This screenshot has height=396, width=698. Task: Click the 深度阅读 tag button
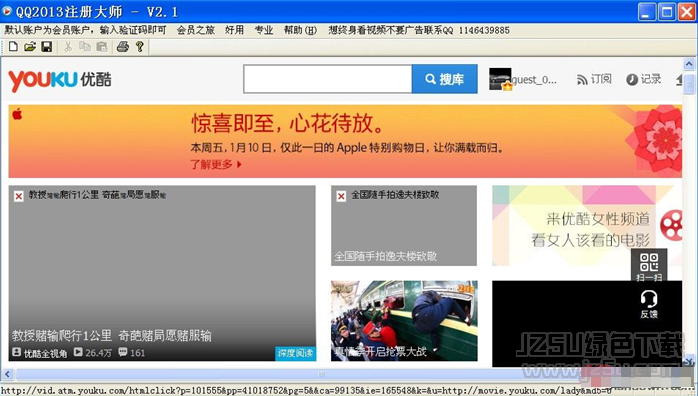pyautogui.click(x=296, y=353)
